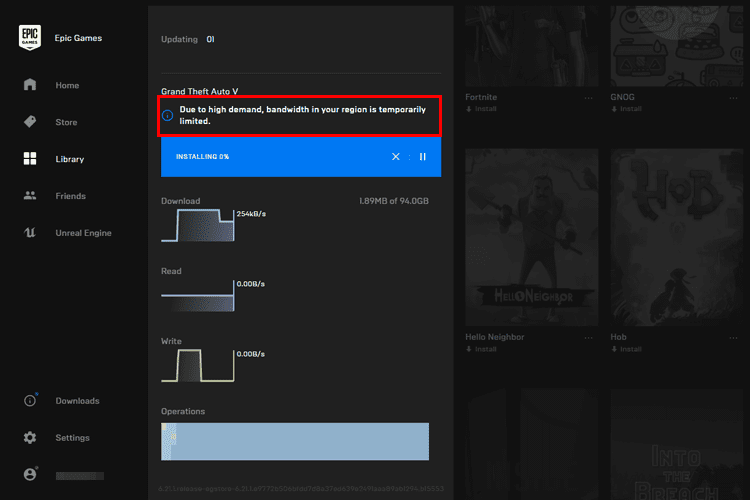Click the Epic Games title text
The width and height of the screenshot is (750, 500).
pyautogui.click(x=78, y=38)
